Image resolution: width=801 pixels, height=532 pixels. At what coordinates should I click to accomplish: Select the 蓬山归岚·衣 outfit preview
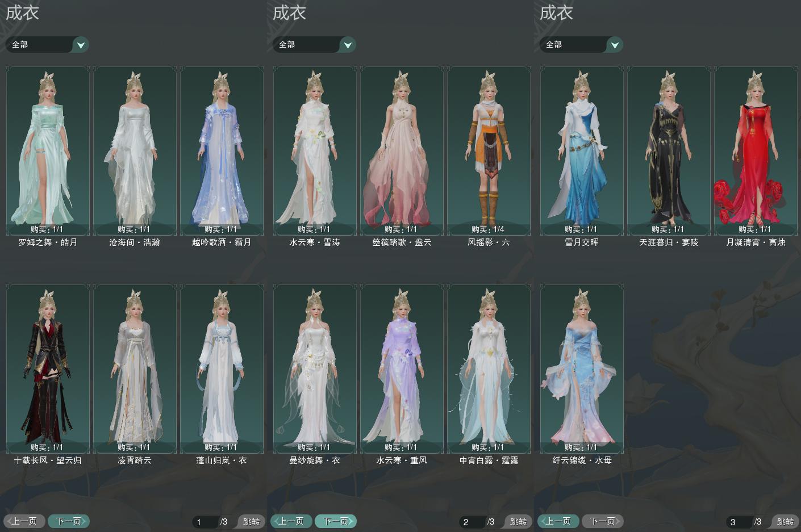coord(222,368)
